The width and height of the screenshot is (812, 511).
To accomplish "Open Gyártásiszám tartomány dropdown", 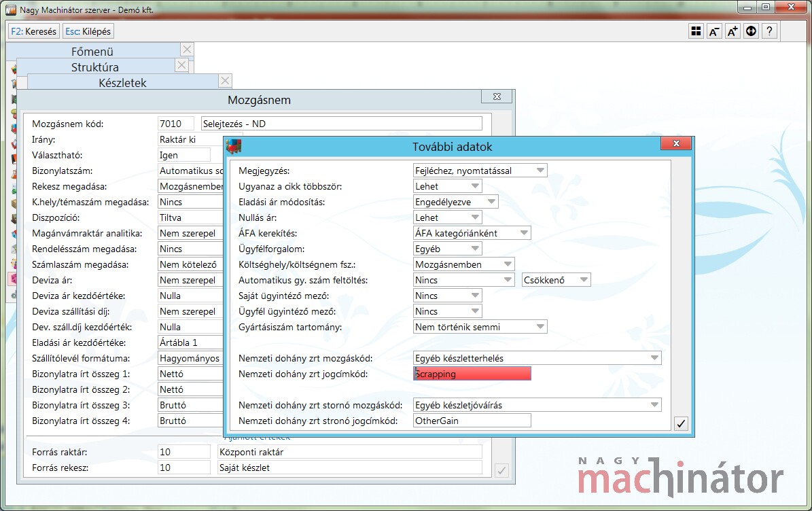I will pyautogui.click(x=480, y=327).
